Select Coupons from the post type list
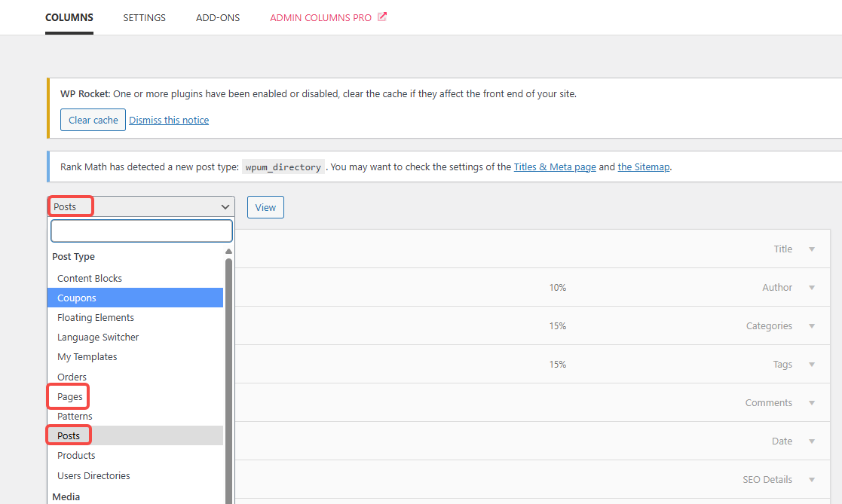This screenshot has width=842, height=504. (77, 298)
